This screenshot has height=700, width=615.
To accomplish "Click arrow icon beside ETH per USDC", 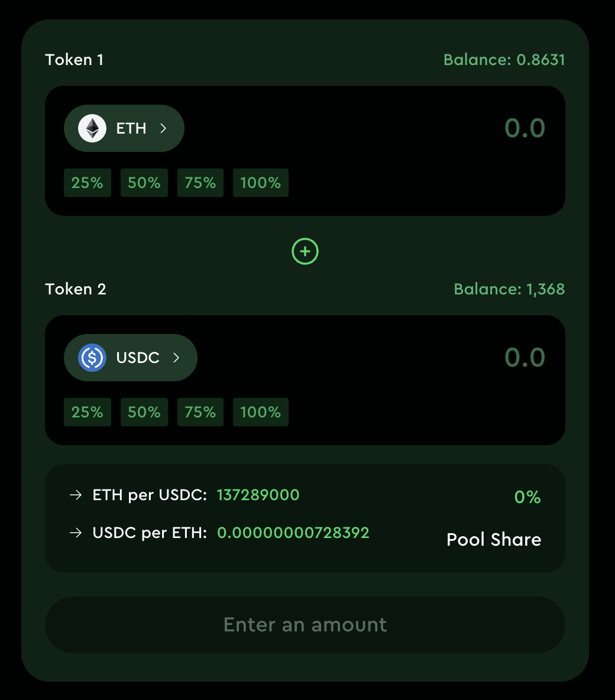I will tap(76, 495).
